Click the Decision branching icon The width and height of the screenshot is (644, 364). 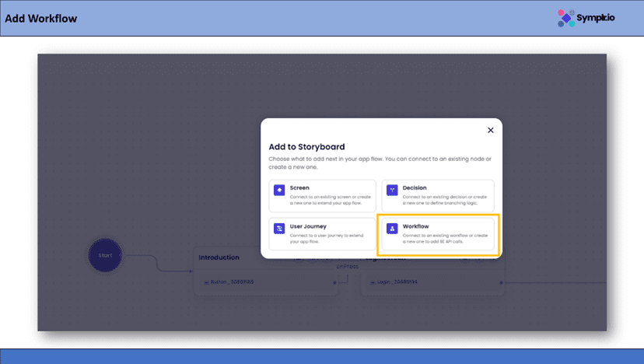click(392, 191)
